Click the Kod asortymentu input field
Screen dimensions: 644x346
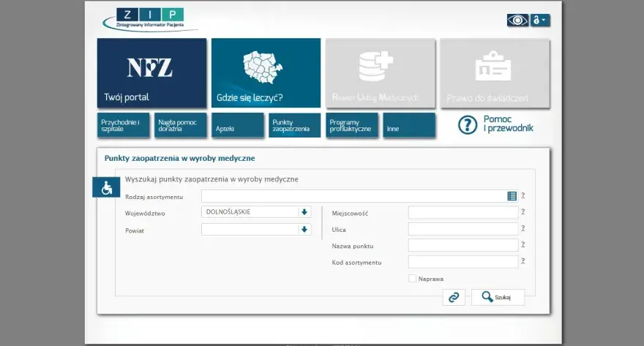(463, 261)
